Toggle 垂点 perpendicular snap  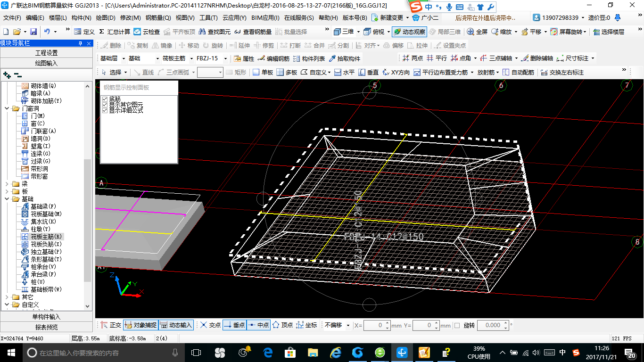pyautogui.click(x=234, y=325)
